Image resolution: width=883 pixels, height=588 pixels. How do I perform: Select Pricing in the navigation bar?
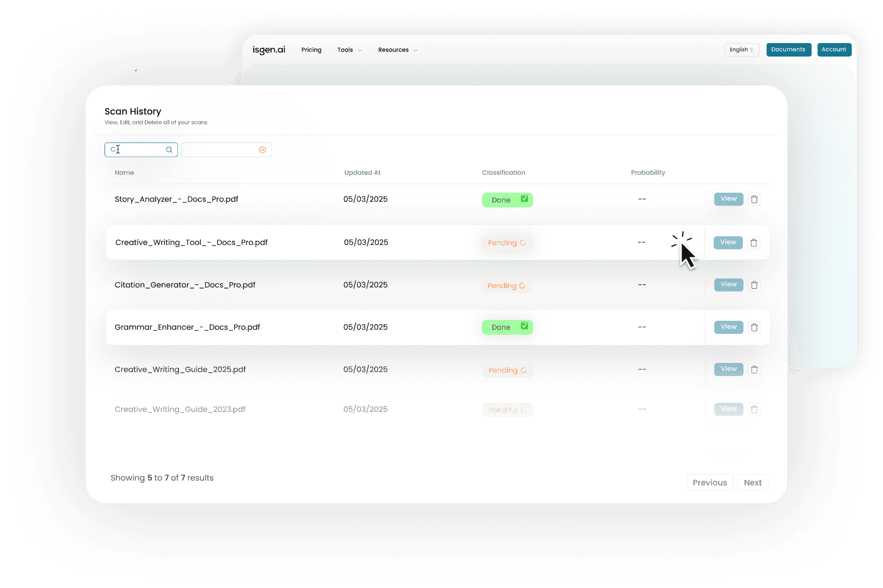pyautogui.click(x=311, y=50)
